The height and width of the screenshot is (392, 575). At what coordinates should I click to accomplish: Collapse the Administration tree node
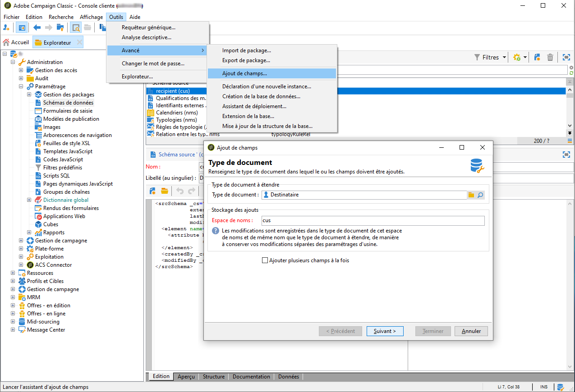click(x=13, y=62)
